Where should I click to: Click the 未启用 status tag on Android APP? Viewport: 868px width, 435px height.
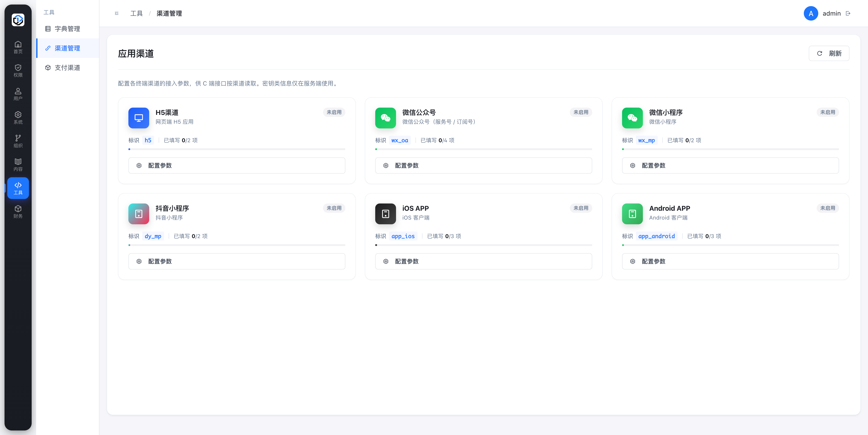coord(827,208)
